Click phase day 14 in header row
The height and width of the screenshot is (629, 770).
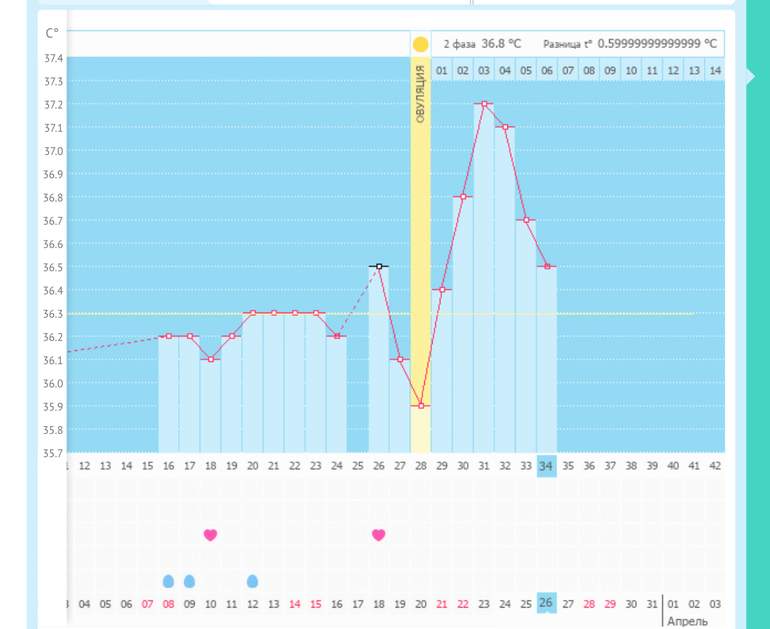click(x=714, y=70)
